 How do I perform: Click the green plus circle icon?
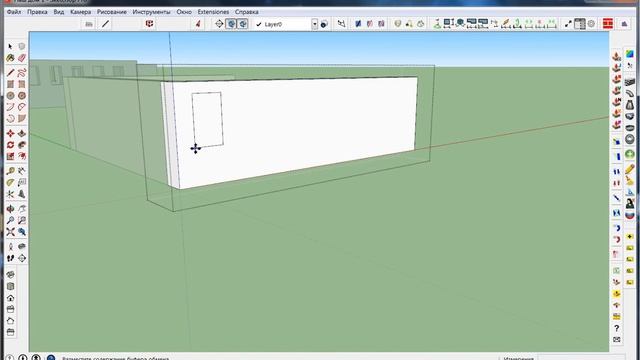(629, 154)
